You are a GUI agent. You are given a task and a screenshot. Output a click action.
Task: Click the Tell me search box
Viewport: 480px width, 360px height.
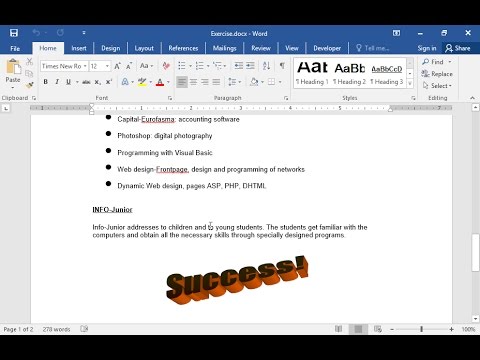click(373, 48)
